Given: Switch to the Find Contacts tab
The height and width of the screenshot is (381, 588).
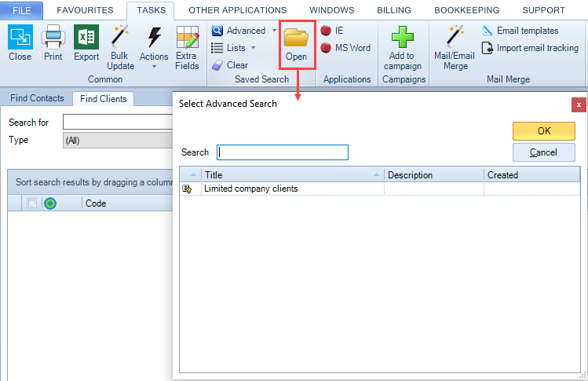Looking at the screenshot, I should [x=37, y=98].
